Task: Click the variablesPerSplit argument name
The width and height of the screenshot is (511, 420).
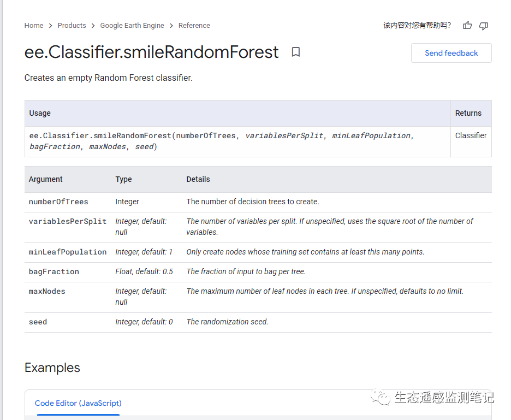Action: 68,221
